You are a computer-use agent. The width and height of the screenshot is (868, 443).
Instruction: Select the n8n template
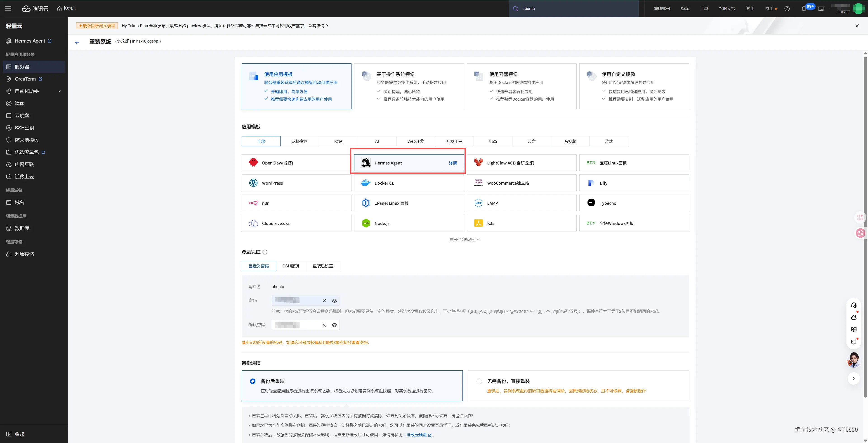pos(297,203)
